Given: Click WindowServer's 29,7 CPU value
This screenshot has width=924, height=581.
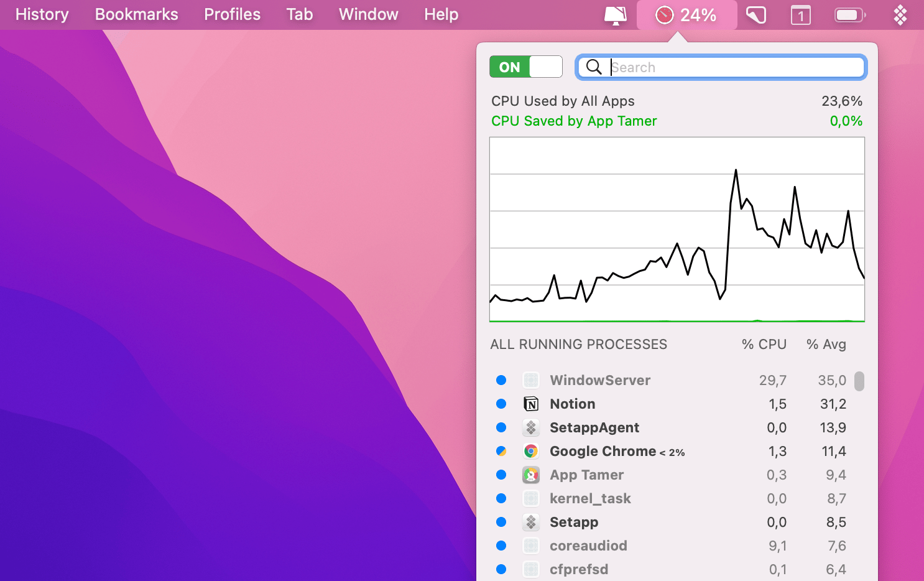Looking at the screenshot, I should [x=773, y=380].
